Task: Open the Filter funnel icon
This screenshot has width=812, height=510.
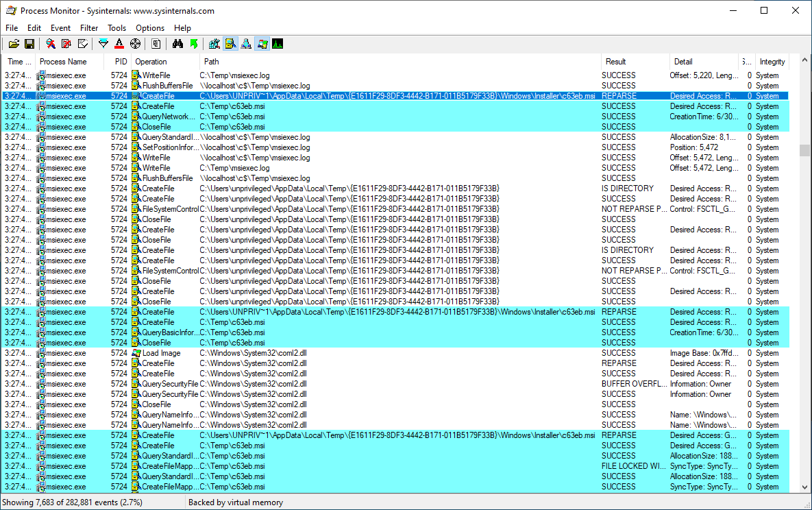Action: click(x=103, y=44)
